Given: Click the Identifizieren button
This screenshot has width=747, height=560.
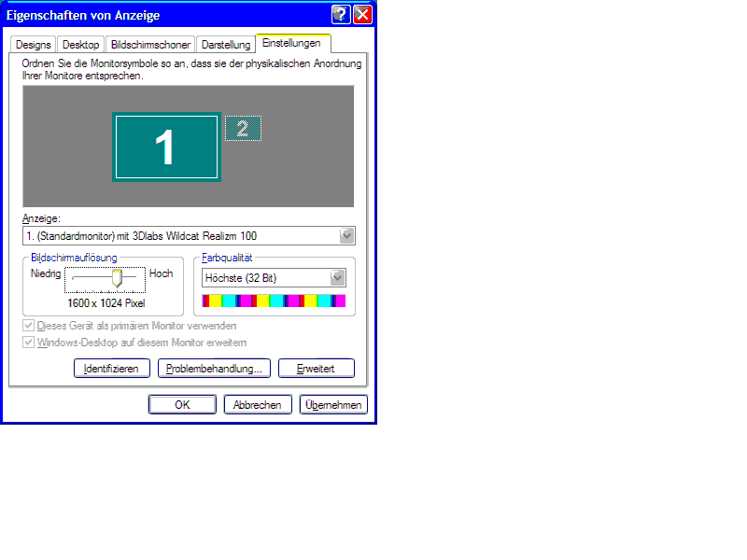Looking at the screenshot, I should (111, 369).
